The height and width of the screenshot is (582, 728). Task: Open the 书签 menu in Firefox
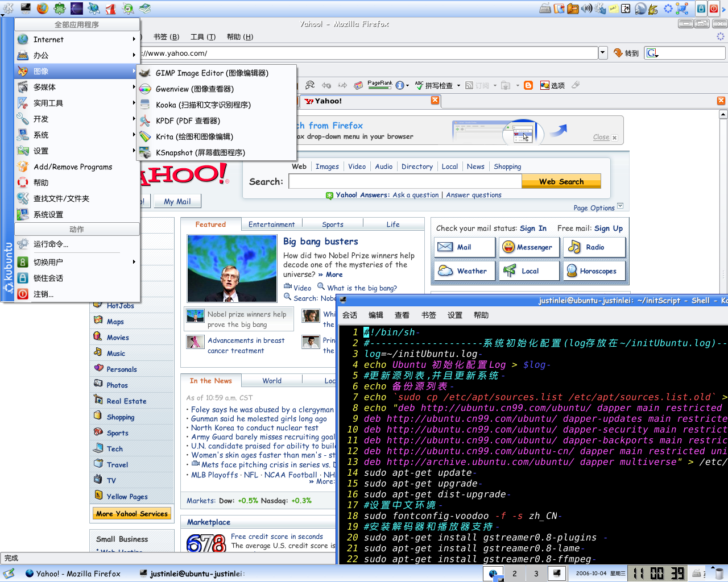click(x=167, y=37)
